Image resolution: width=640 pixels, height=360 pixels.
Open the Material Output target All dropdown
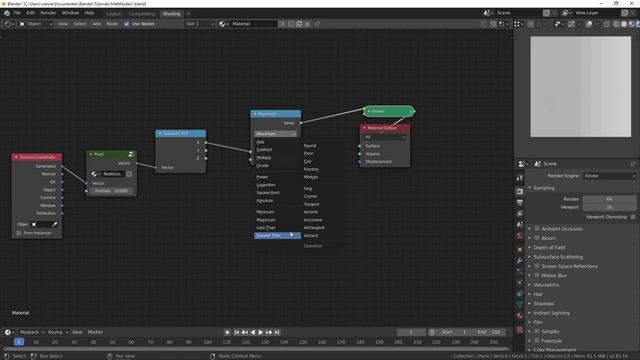click(x=385, y=137)
